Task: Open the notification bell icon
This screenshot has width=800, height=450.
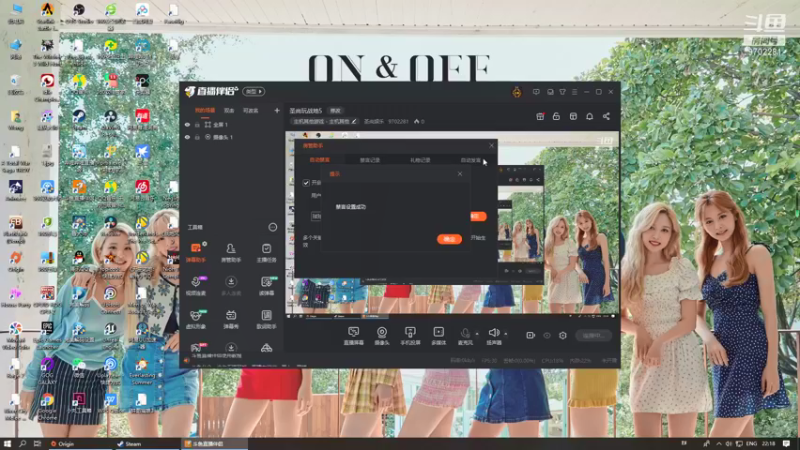Action: pos(589,116)
